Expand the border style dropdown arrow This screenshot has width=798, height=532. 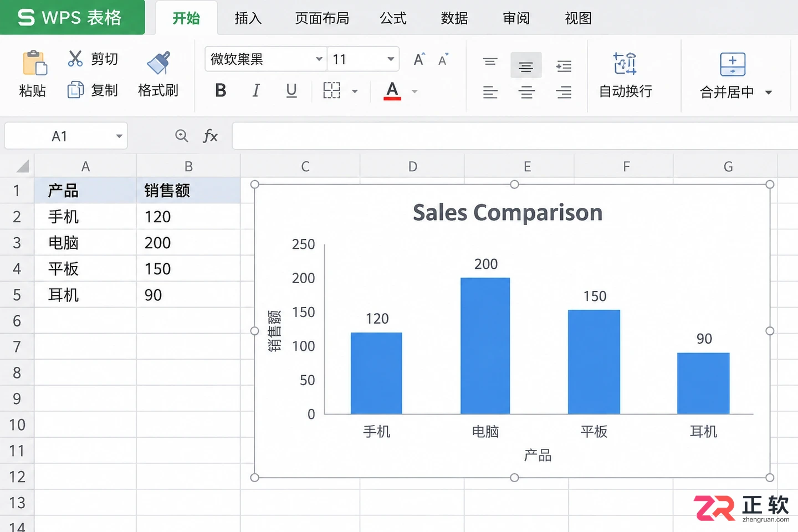click(x=355, y=91)
